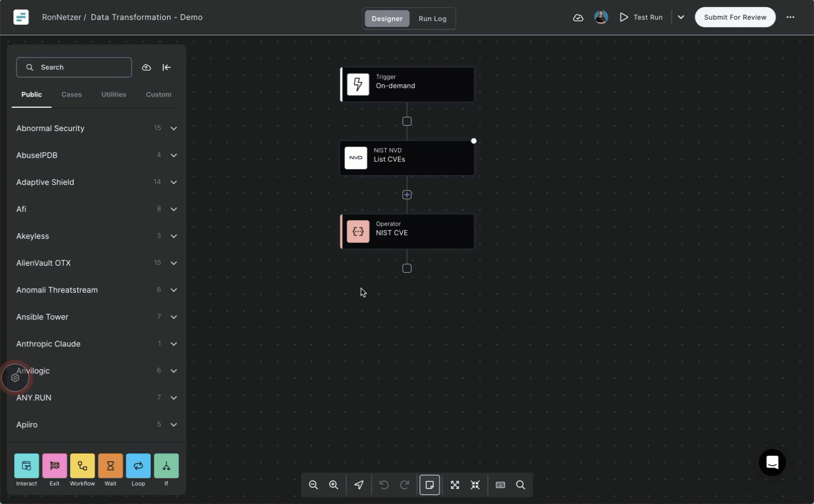Click the zoom in magnifier icon
814x504 pixels.
click(x=333, y=485)
